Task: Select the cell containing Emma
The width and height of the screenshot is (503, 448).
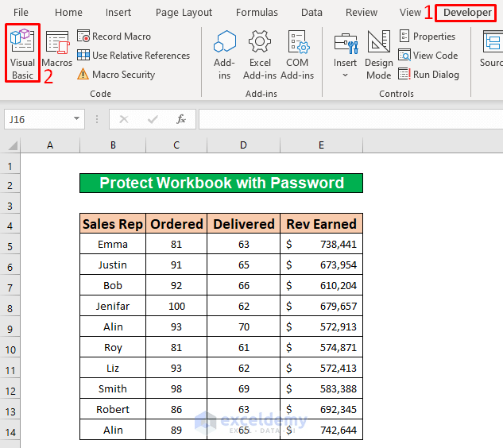Action: click(113, 244)
